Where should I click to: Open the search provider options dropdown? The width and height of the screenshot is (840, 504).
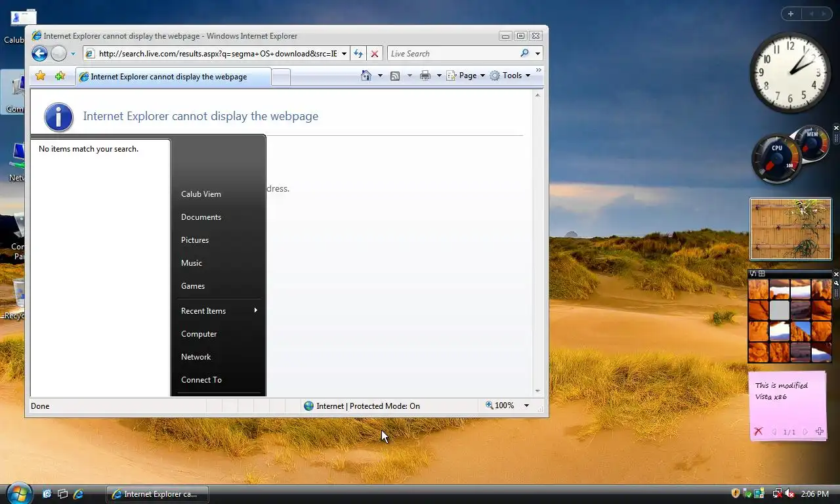537,54
